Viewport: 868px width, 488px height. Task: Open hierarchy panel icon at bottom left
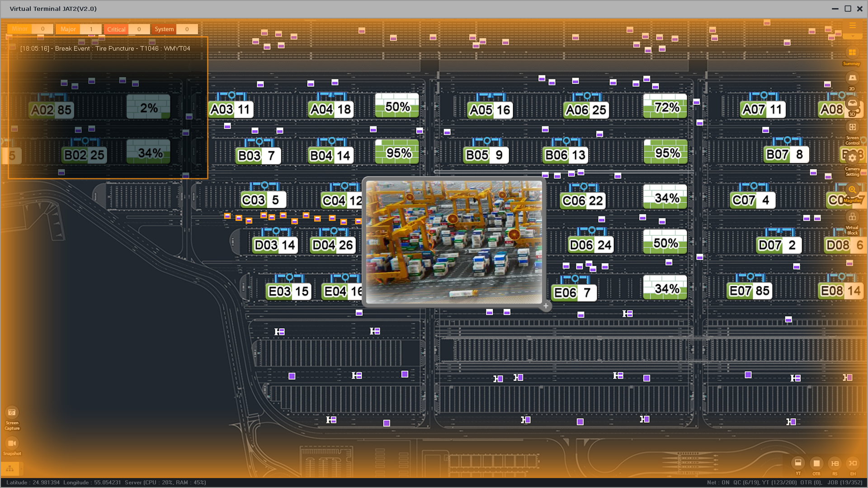tap(10, 468)
